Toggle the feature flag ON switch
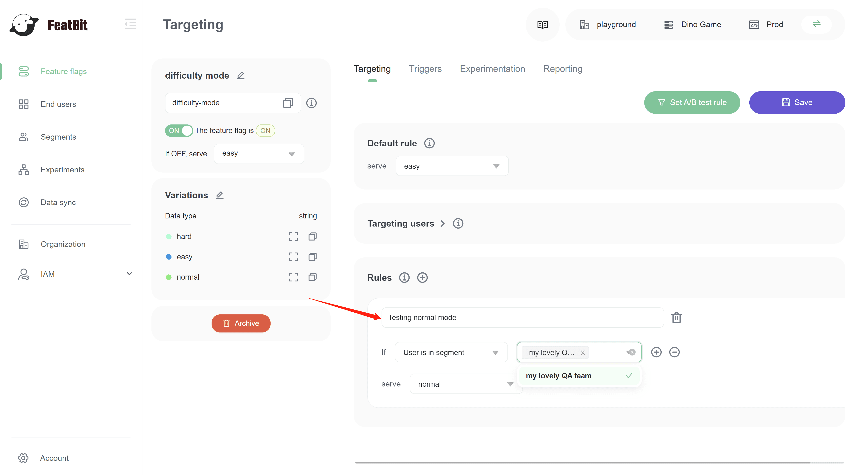Image resolution: width=868 pixels, height=475 pixels. point(179,131)
